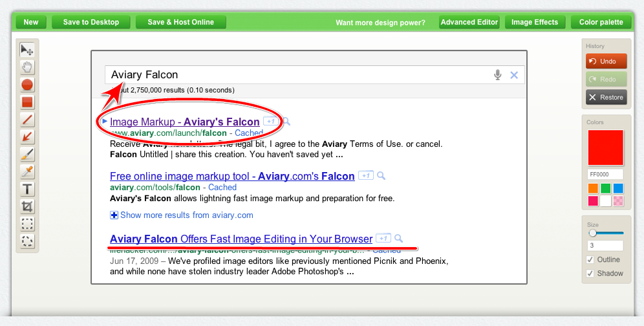Choose the red ellipse shape tool
Image resolution: width=644 pixels, height=326 pixels.
[x=27, y=85]
